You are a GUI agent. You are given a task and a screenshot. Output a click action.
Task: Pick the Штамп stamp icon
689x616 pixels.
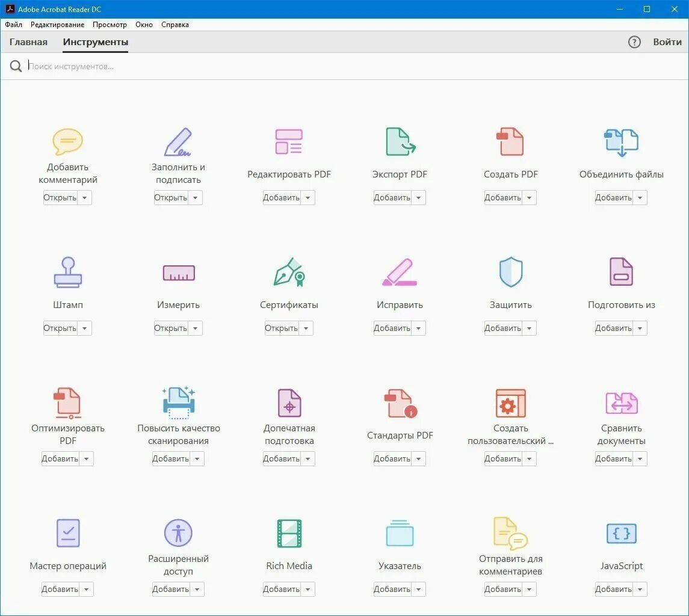(x=67, y=273)
